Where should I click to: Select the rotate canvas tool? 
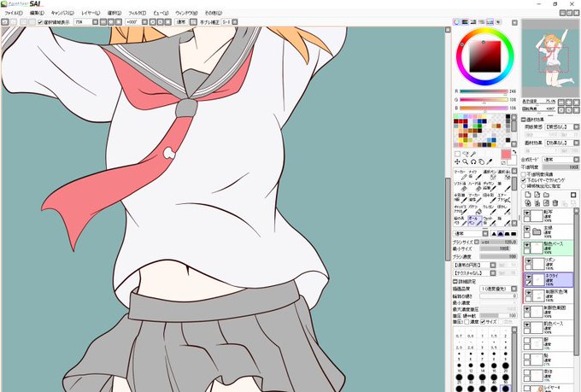click(473, 162)
